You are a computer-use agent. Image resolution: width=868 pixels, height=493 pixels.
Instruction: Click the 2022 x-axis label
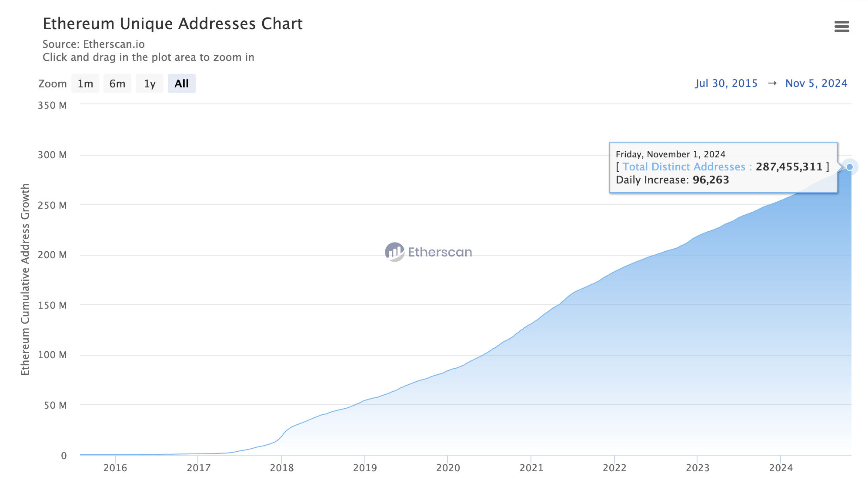(614, 468)
